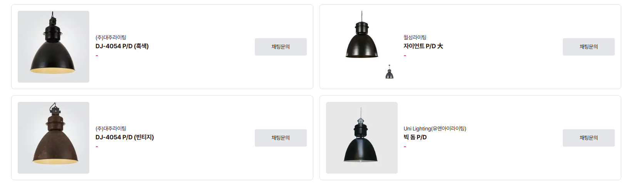
Task: Open product title DJ-4054 P/D (흑색)
Action: 122,46
